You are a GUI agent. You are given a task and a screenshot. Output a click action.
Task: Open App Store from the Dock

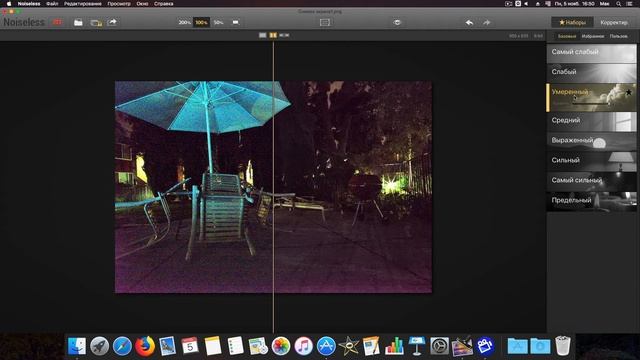[x=326, y=346]
